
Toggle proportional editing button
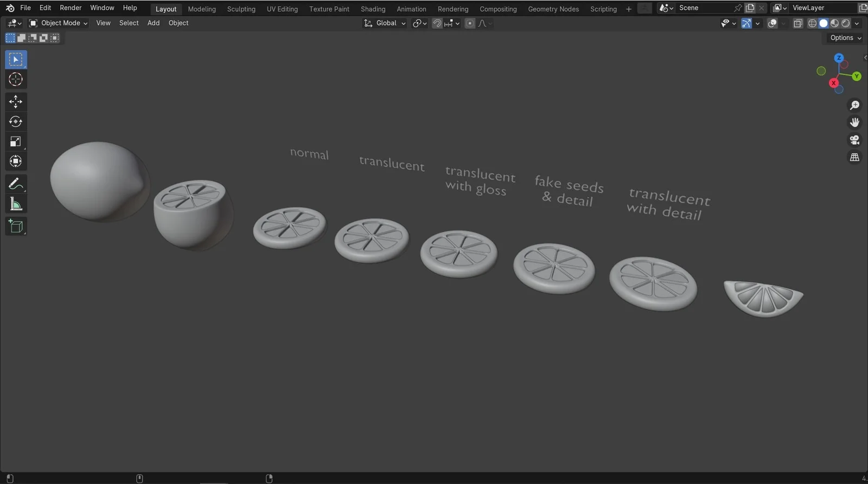470,23
